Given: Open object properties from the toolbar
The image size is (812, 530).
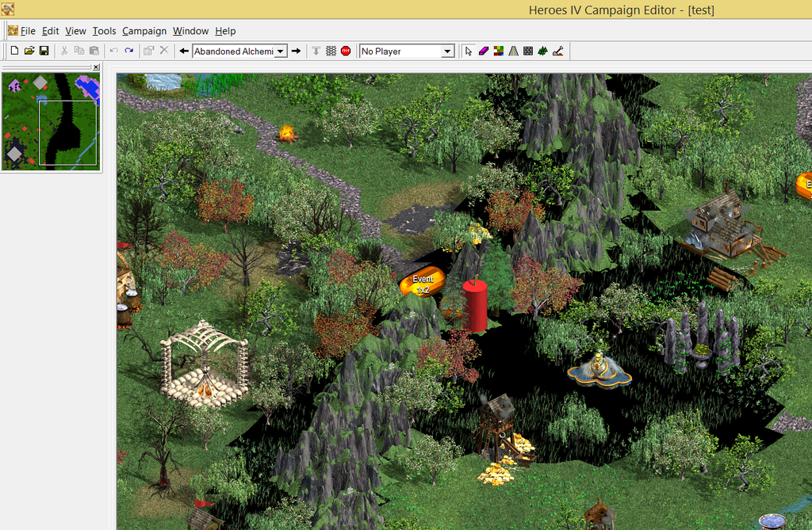Looking at the screenshot, I should tap(149, 51).
